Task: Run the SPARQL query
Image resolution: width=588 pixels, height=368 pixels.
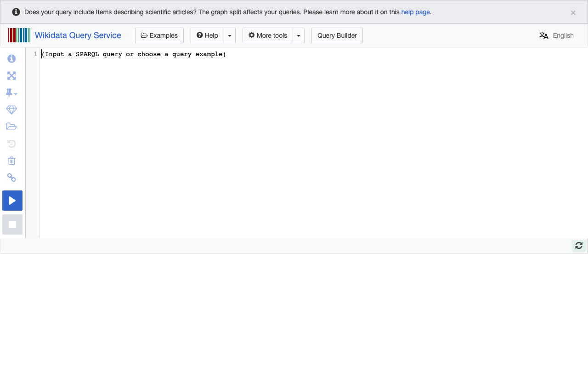Action: [12, 200]
